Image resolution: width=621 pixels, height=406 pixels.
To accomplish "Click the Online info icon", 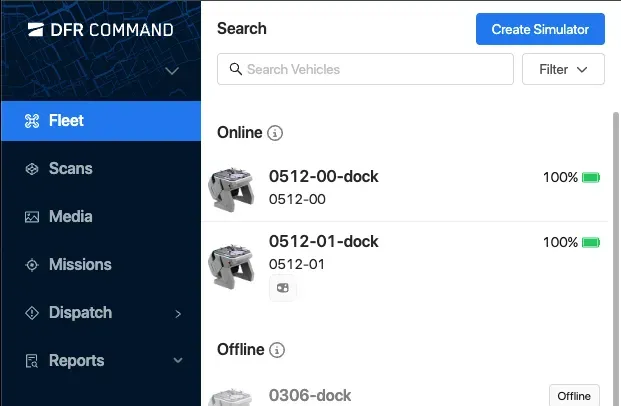I will (276, 133).
